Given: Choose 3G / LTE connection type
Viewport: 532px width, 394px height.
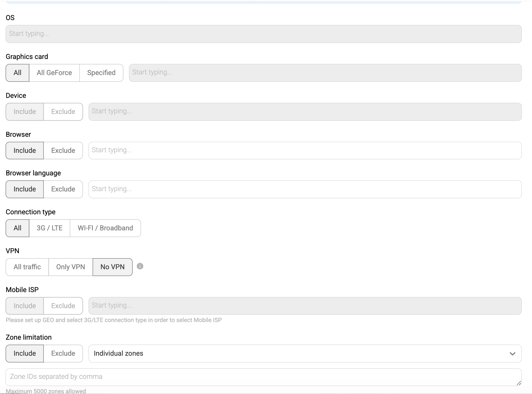Looking at the screenshot, I should pyautogui.click(x=49, y=228).
